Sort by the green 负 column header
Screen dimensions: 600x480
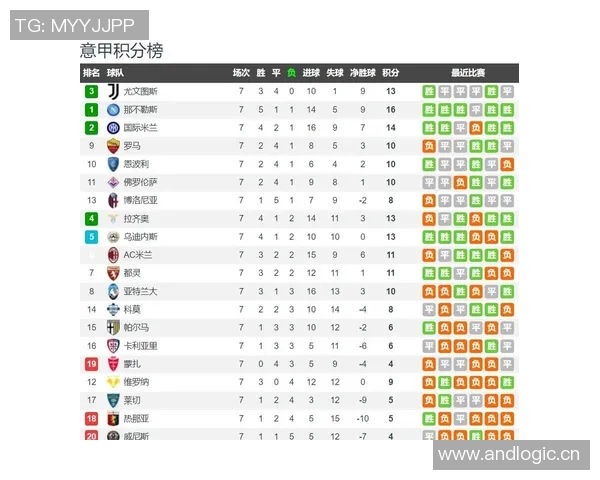(291, 73)
